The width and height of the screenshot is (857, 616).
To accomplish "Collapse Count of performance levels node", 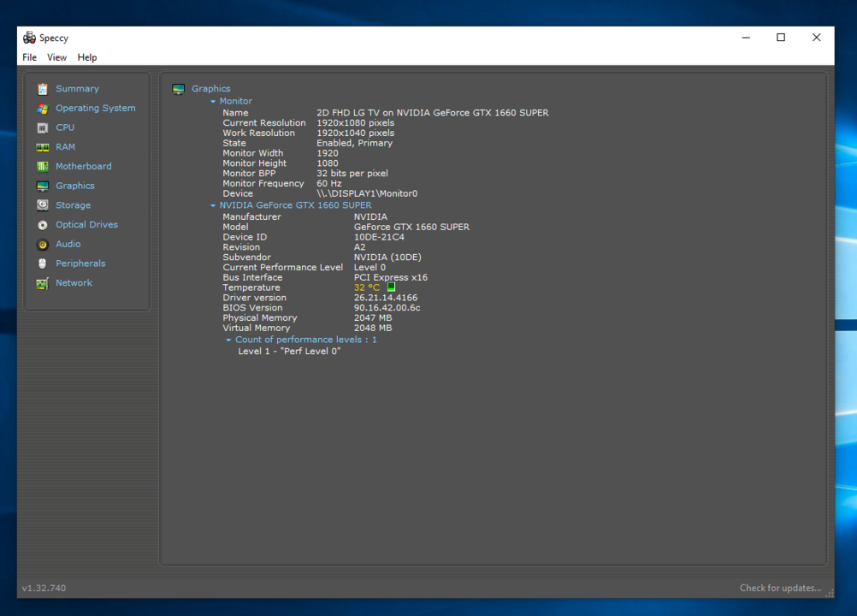I will coord(228,340).
